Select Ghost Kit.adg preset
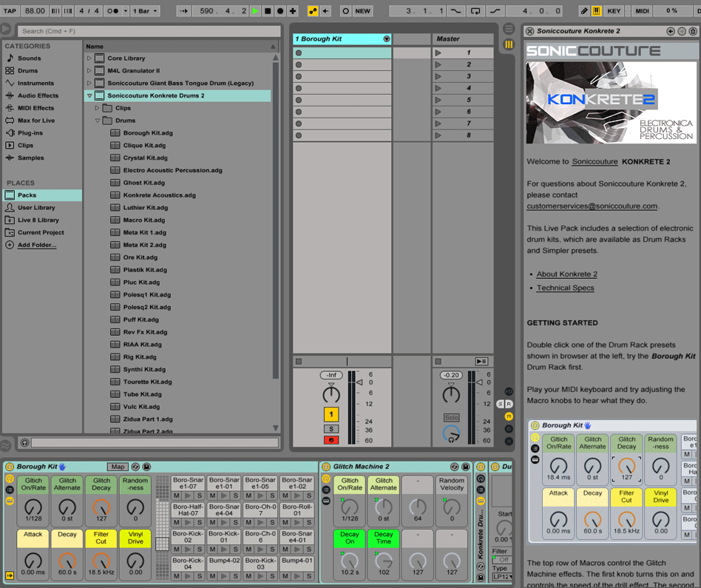The image size is (701, 588). [x=144, y=183]
